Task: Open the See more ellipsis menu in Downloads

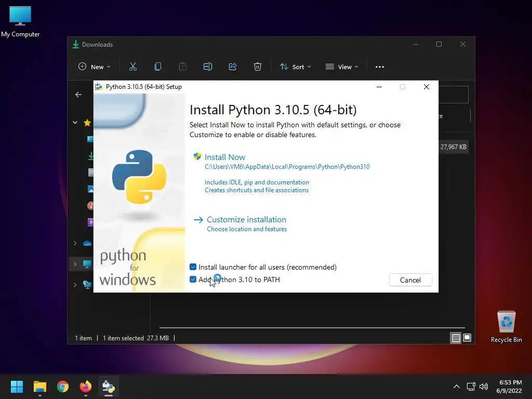Action: pyautogui.click(x=380, y=67)
